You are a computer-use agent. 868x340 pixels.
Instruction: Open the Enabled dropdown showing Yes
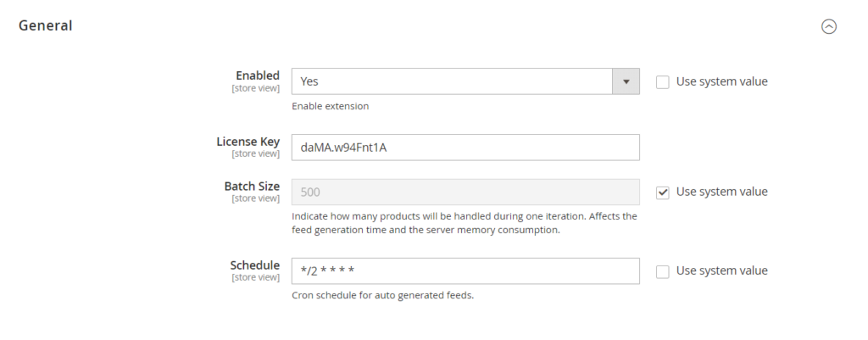[x=452, y=81]
